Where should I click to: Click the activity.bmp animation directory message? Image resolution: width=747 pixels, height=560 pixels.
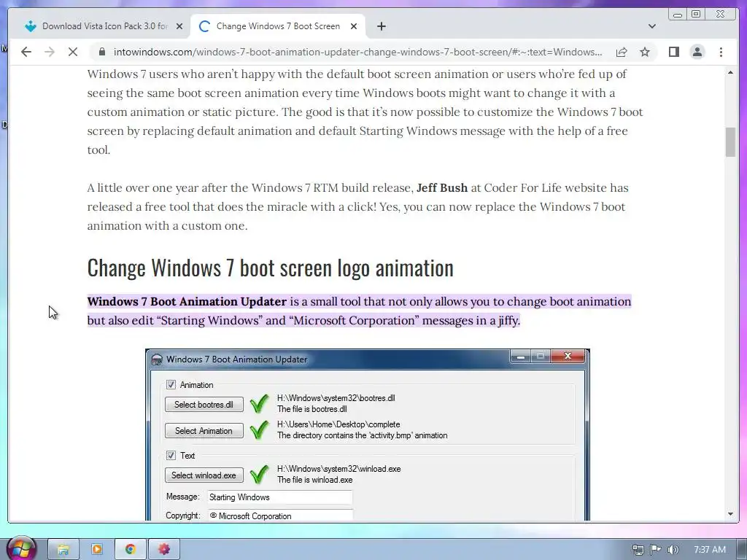pos(362,435)
